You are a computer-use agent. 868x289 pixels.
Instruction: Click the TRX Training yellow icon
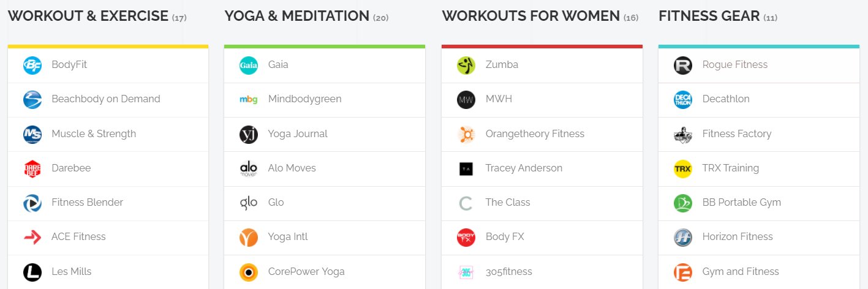(x=682, y=168)
